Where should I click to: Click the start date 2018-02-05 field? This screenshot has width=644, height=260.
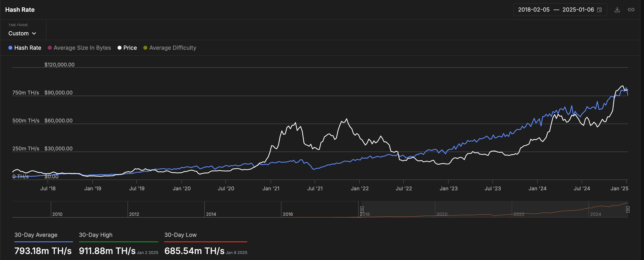point(534,10)
